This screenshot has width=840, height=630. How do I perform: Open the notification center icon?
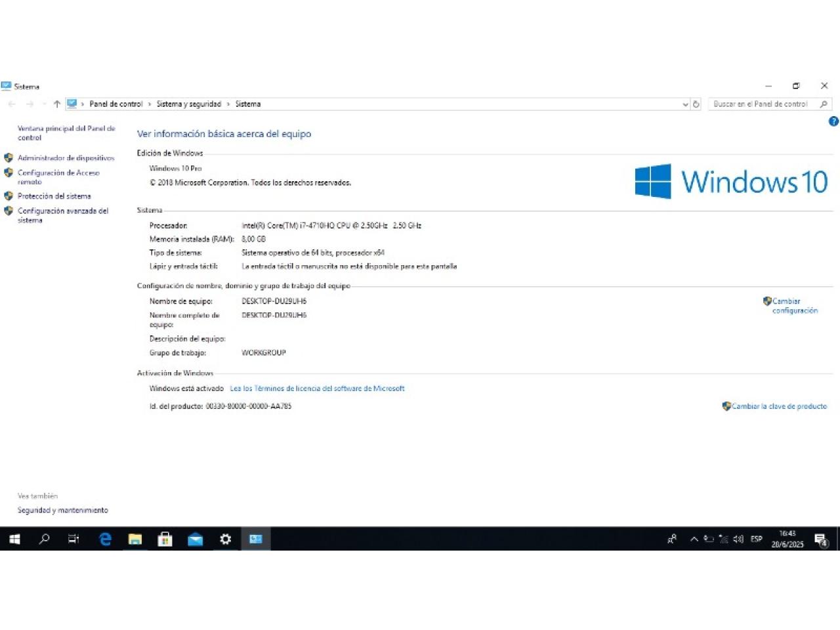point(821,539)
